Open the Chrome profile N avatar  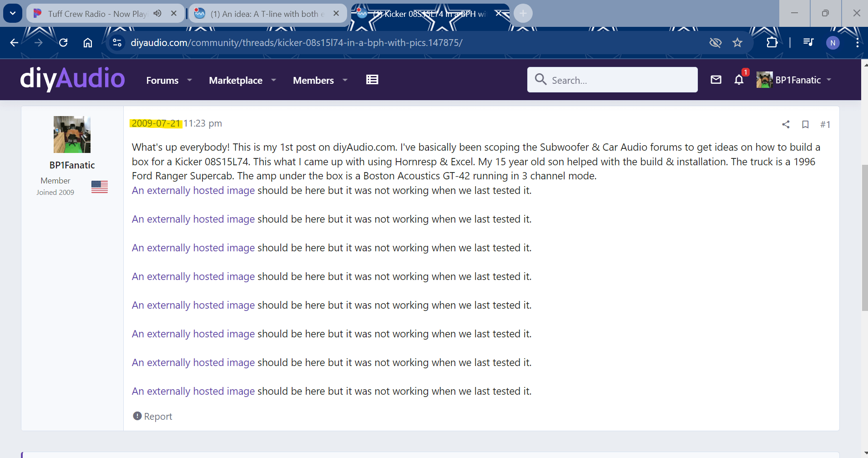[833, 43]
